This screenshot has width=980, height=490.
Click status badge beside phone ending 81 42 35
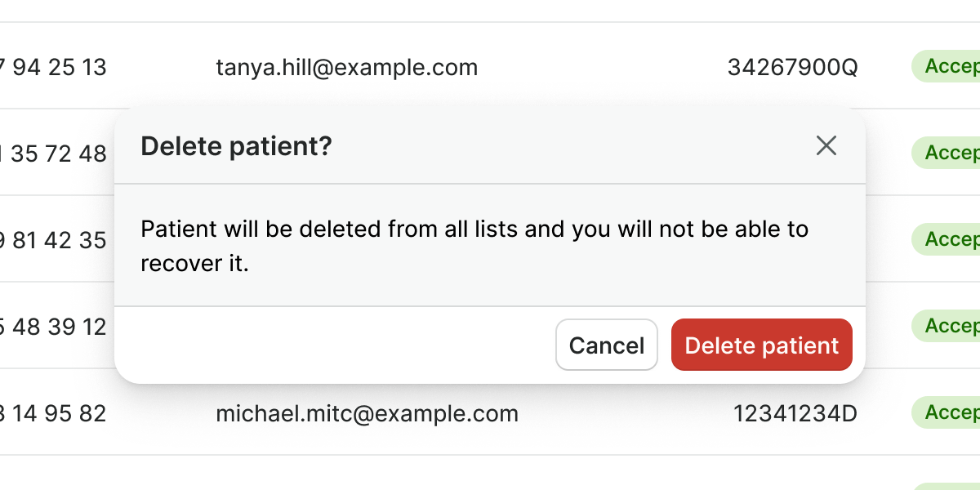[951, 239]
